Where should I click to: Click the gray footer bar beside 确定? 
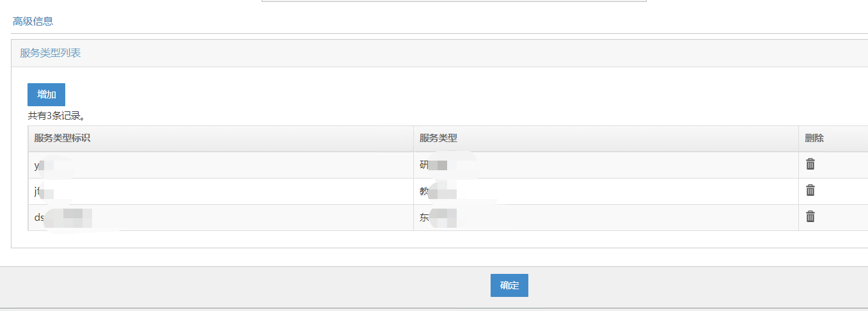click(x=256, y=286)
